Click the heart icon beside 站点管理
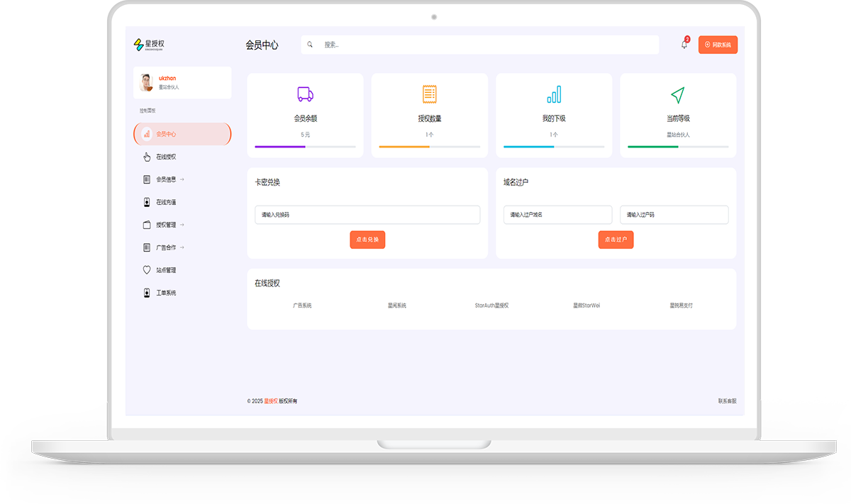The height and width of the screenshot is (504, 851). 147,270
